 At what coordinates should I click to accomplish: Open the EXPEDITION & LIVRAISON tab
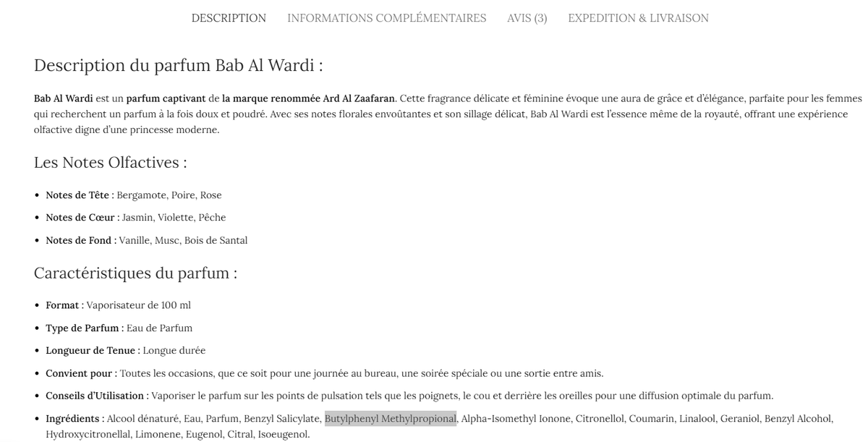coord(638,18)
